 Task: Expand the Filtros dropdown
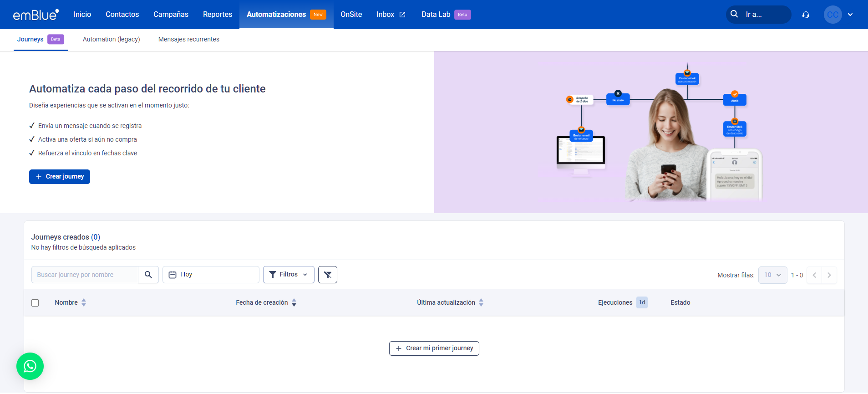pos(289,275)
